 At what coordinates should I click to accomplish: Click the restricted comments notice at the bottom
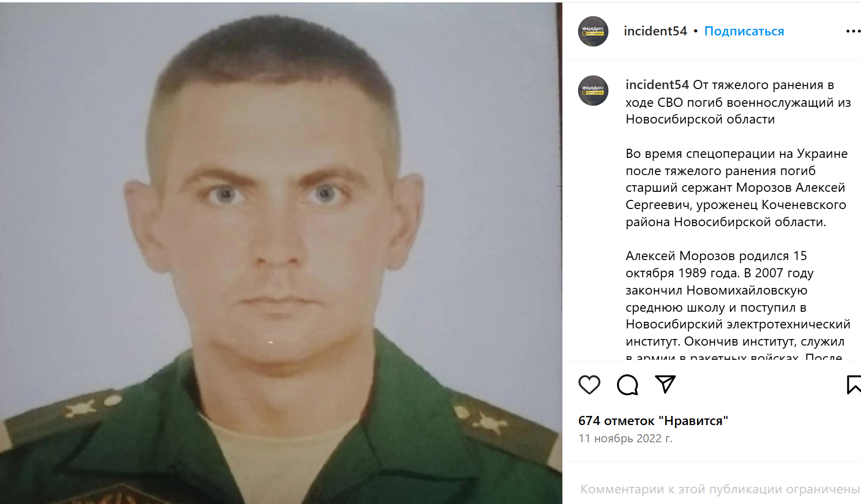[720, 489]
